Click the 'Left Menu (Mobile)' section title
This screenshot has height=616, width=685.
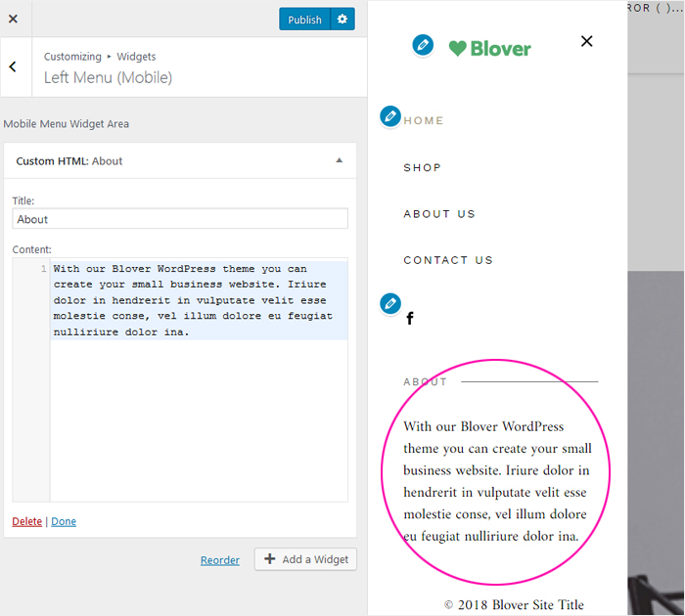tap(108, 77)
